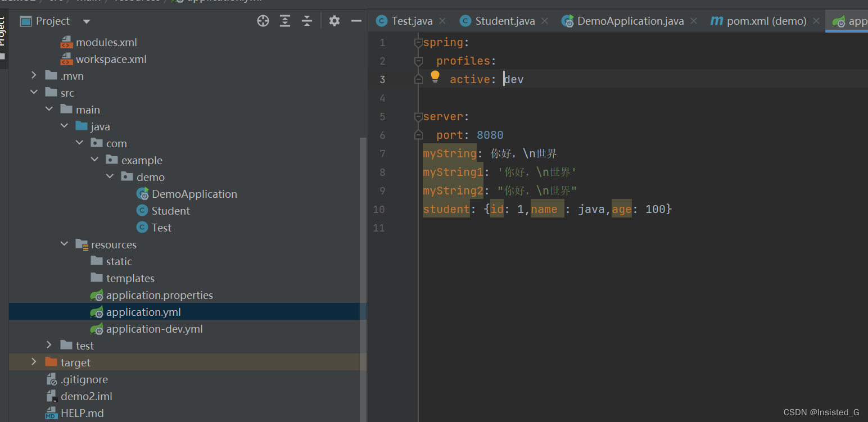
Task: Open the Project view dropdown arrow
Action: pos(87,21)
